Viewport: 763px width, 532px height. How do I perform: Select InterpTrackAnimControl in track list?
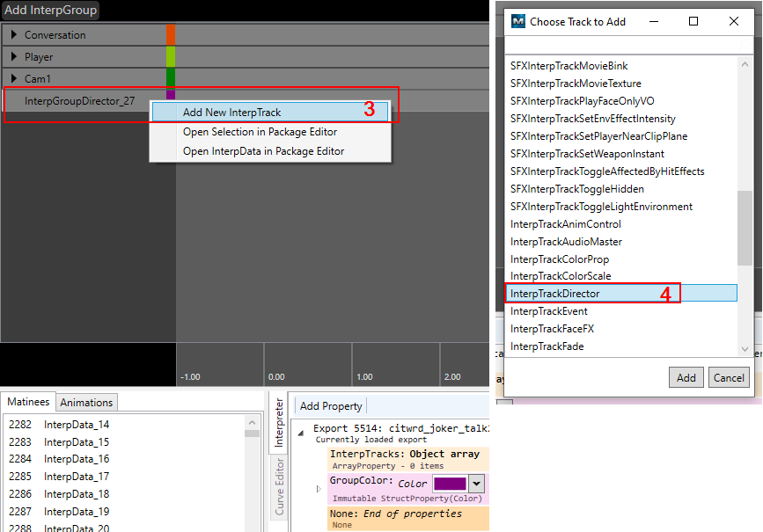621,223
